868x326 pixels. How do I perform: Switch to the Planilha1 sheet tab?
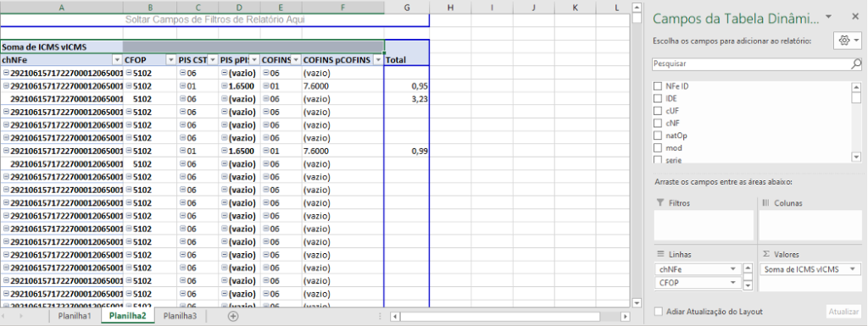[75, 316]
